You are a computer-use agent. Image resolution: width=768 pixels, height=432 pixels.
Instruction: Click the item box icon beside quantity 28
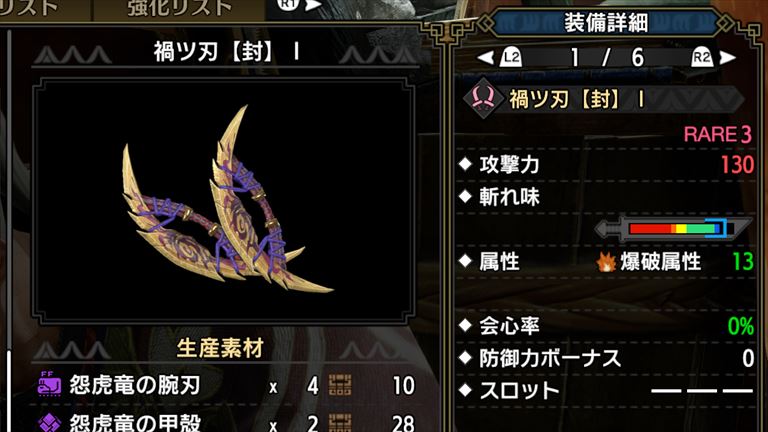pyautogui.click(x=340, y=423)
